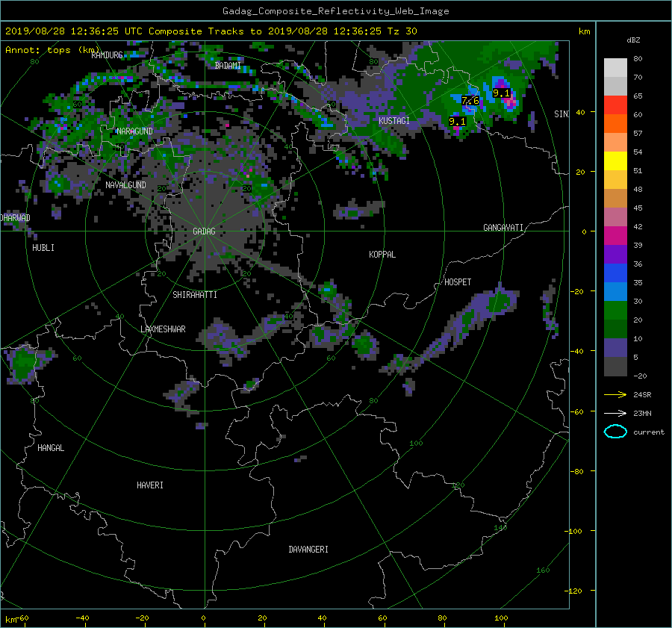This screenshot has height=628, width=672.
Task: Click the dBZ legend heading
Action: click(x=633, y=40)
